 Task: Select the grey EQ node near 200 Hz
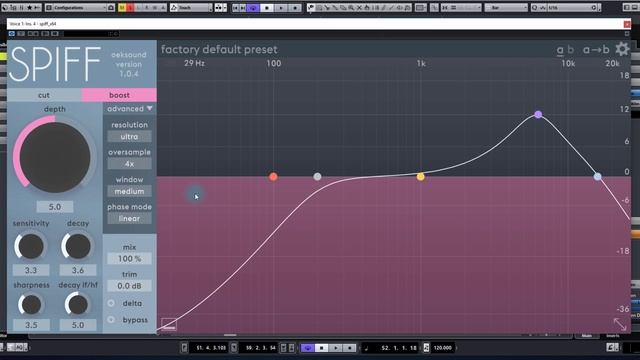[317, 177]
